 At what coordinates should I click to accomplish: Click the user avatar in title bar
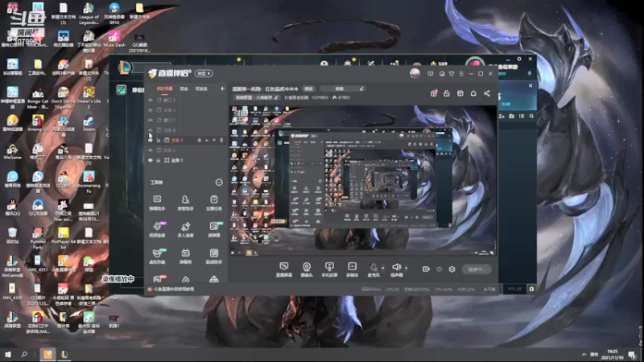[x=415, y=73]
